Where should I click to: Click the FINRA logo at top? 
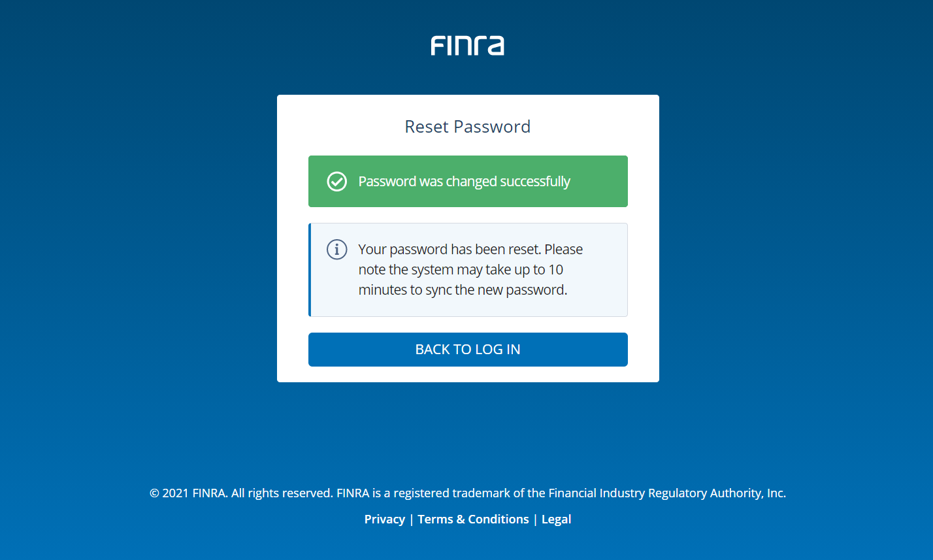pyautogui.click(x=467, y=46)
